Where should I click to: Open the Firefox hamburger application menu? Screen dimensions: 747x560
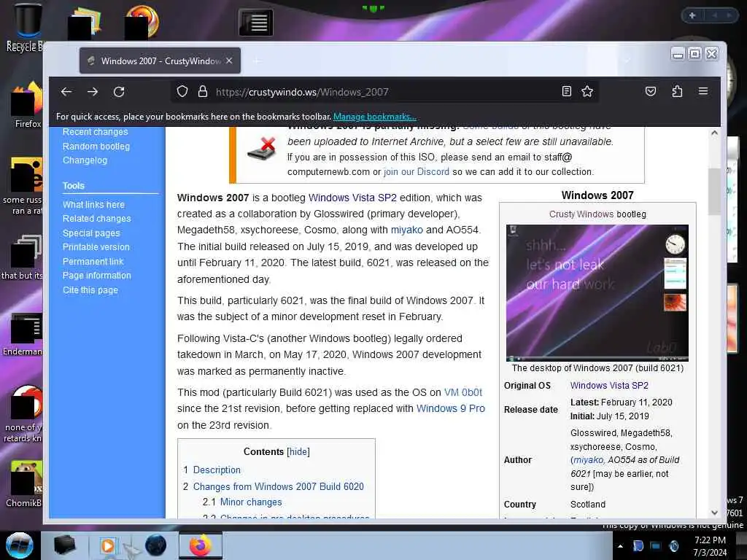(x=703, y=91)
